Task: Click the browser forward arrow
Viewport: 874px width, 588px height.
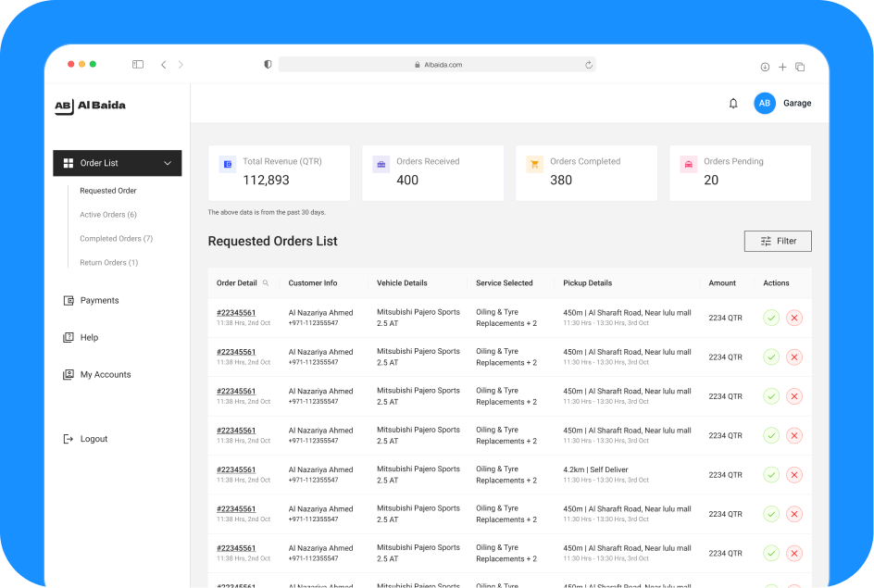Action: click(181, 65)
